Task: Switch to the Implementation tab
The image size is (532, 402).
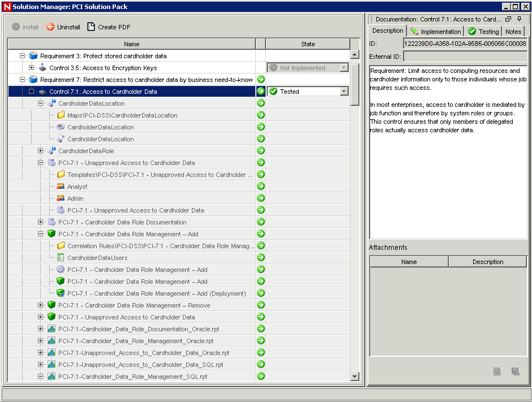Action: 436,32
